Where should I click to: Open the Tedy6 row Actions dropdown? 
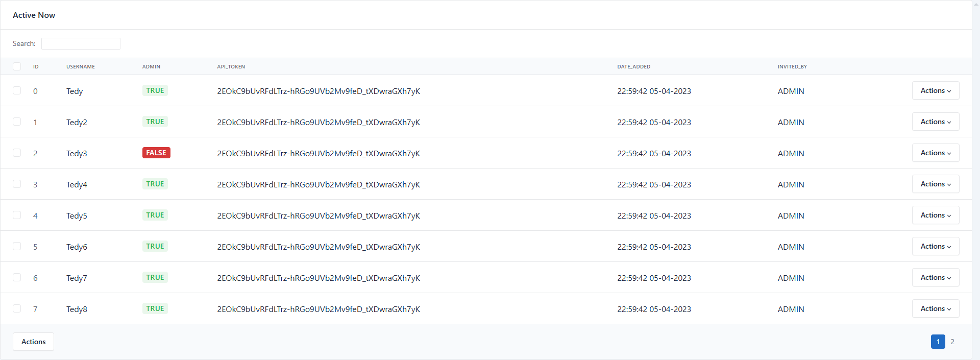936,246
